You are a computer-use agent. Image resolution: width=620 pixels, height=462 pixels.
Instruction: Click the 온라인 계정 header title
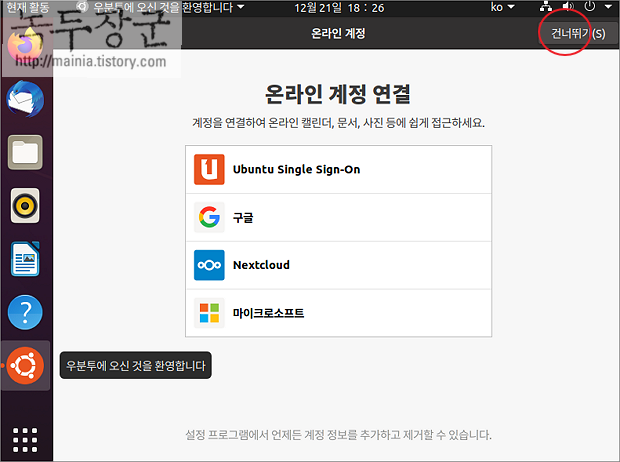(x=338, y=33)
